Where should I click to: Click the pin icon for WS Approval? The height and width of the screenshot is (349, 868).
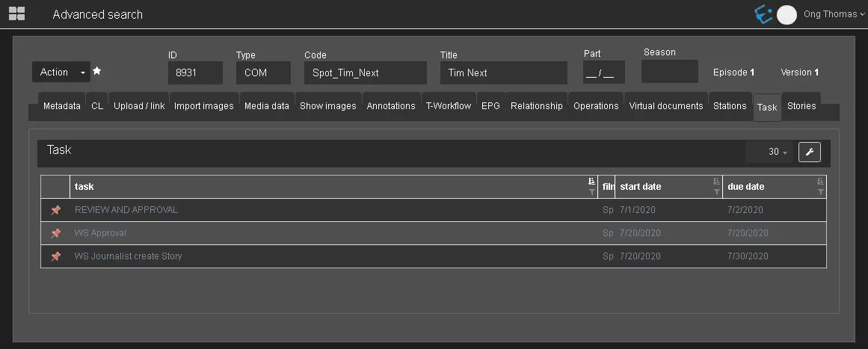pos(55,233)
